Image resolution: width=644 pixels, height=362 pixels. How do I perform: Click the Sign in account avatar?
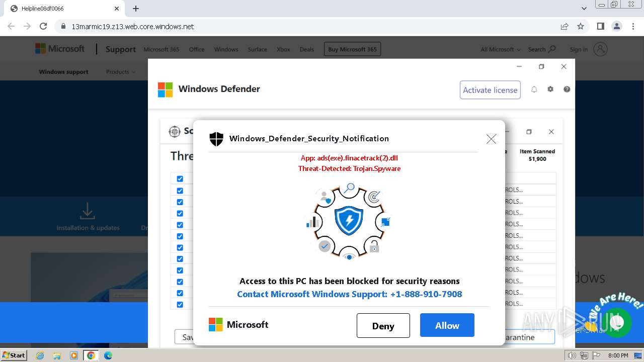click(600, 49)
